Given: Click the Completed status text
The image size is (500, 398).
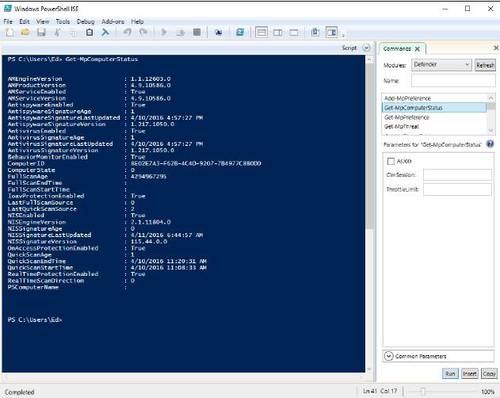Looking at the screenshot, I should click(x=19, y=392).
